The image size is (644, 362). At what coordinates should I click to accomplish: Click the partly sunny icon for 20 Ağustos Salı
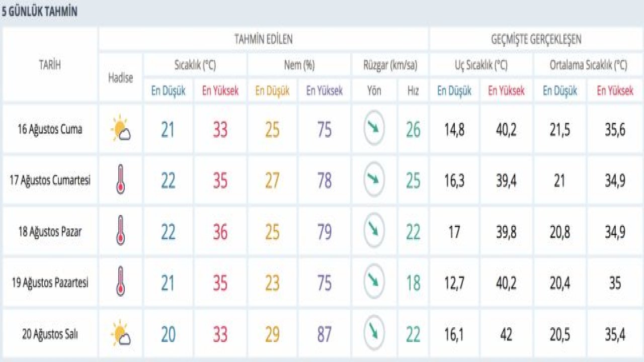[121, 333]
